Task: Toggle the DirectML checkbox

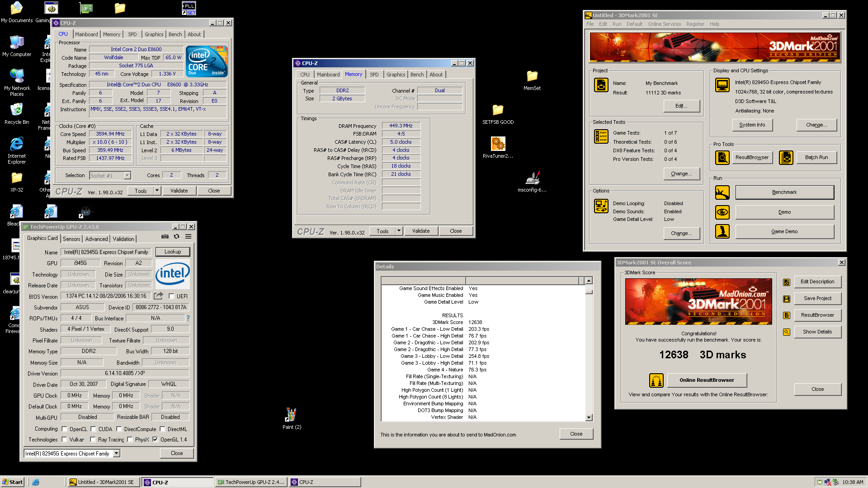Action: [162, 429]
